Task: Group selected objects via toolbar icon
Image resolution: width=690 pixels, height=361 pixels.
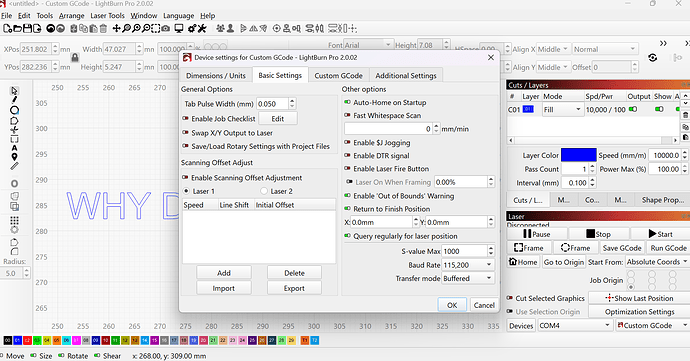Action: point(220,29)
